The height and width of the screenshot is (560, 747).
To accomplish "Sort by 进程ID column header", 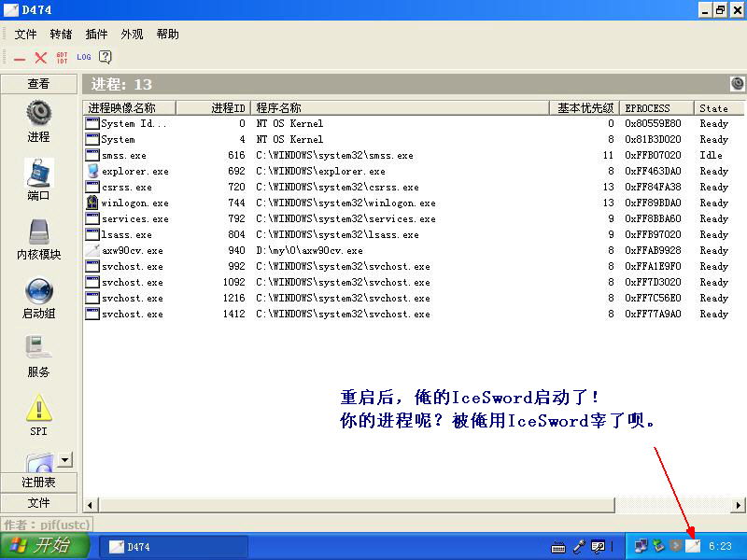I will coord(213,108).
